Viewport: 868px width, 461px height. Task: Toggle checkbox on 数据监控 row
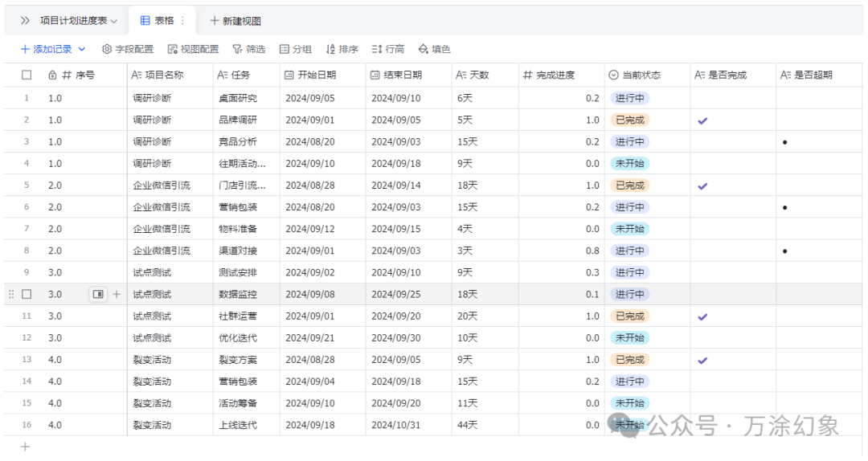[x=27, y=295]
